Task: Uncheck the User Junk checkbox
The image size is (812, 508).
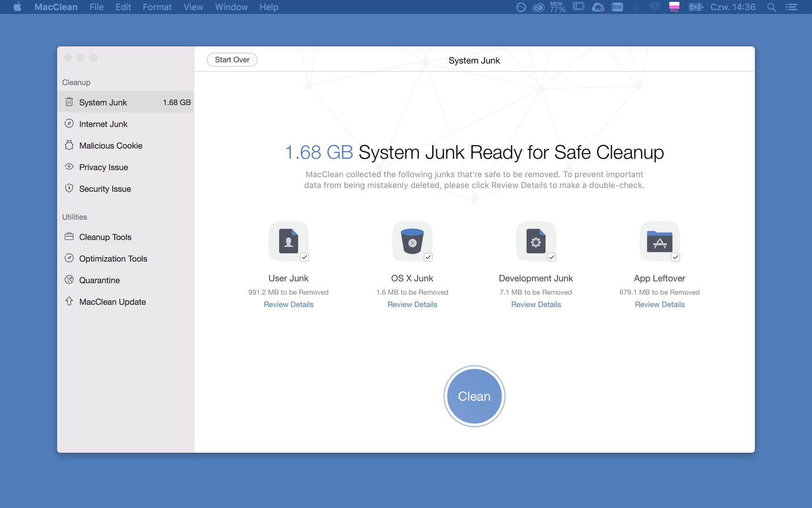Action: [x=304, y=257]
